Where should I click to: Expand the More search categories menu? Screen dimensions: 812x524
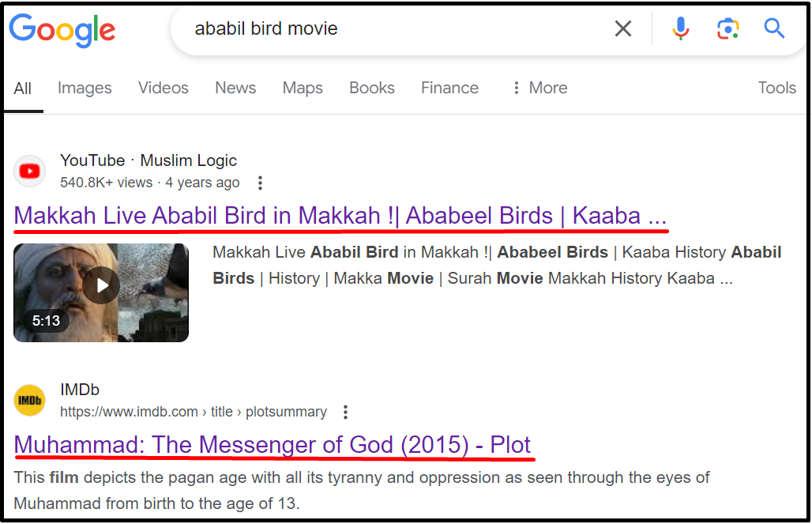pos(540,88)
